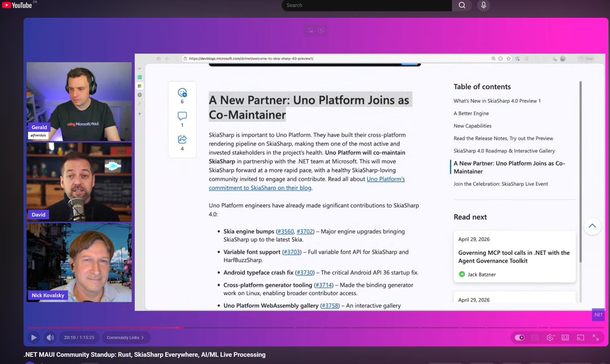Play the video
This screenshot has height=364, width=610.
(34, 337)
